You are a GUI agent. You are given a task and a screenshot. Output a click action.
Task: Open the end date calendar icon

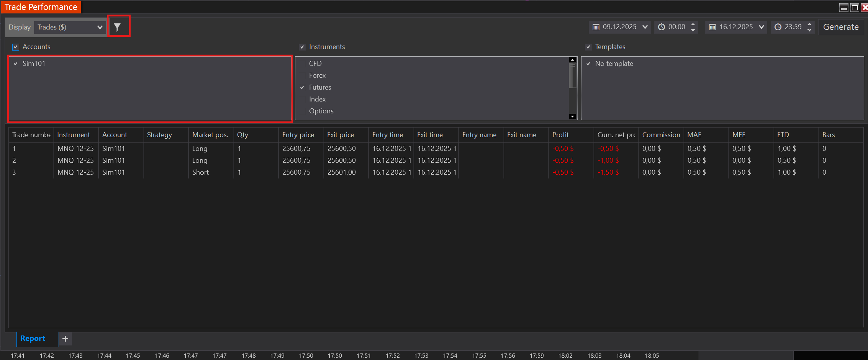(x=712, y=27)
